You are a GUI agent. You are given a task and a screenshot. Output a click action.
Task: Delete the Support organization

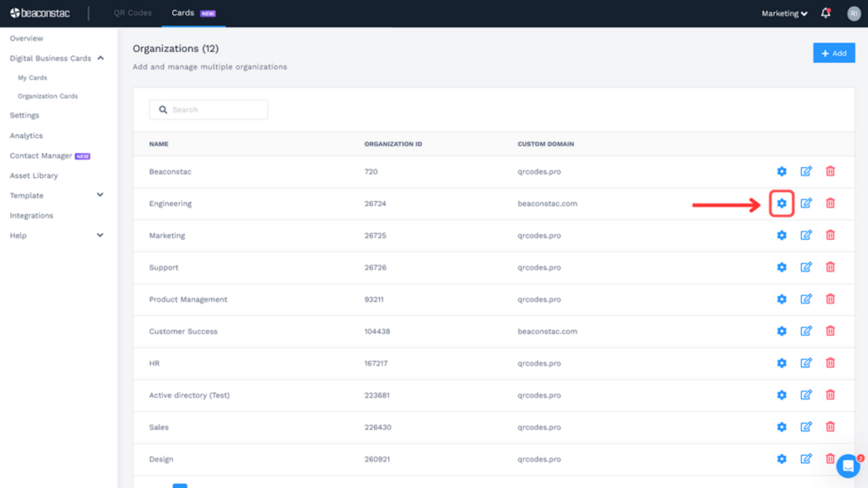point(830,267)
